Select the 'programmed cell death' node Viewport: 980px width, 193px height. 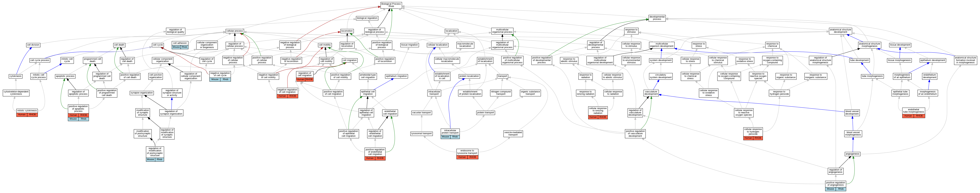tap(92, 60)
